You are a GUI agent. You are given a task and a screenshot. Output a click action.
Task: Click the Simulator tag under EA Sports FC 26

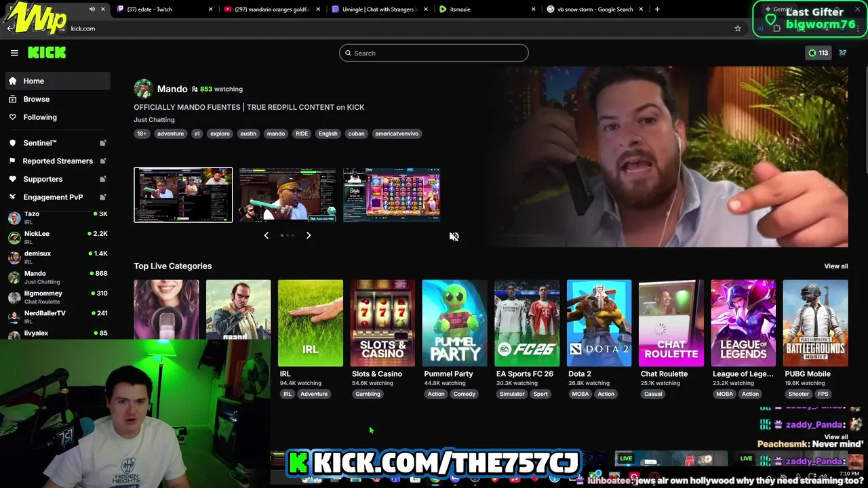(512, 394)
